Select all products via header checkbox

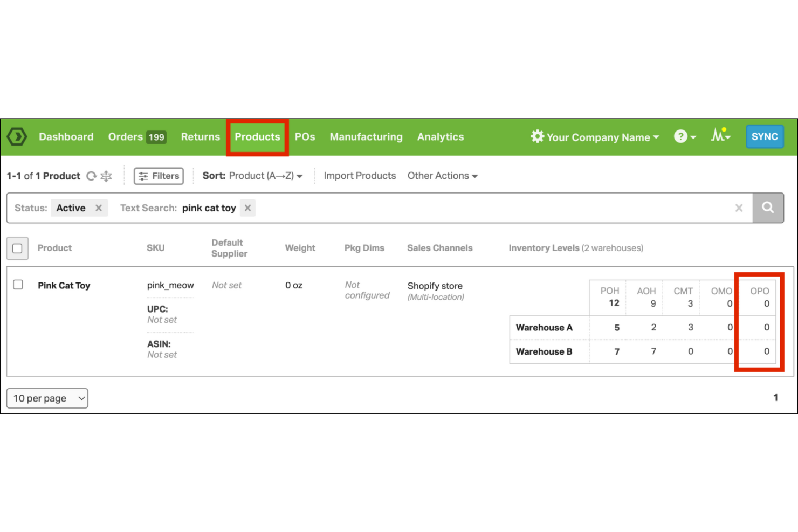pyautogui.click(x=17, y=248)
